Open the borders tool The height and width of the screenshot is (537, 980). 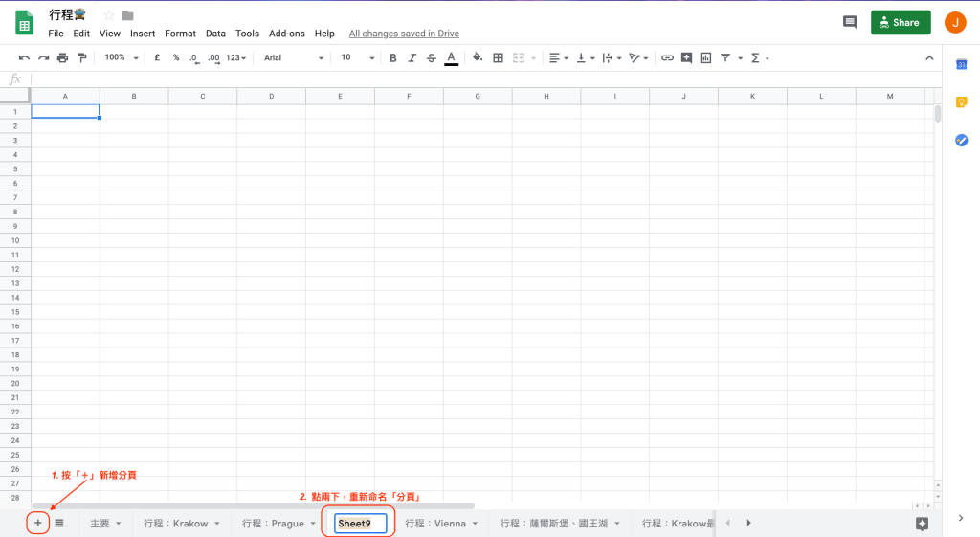pos(498,58)
